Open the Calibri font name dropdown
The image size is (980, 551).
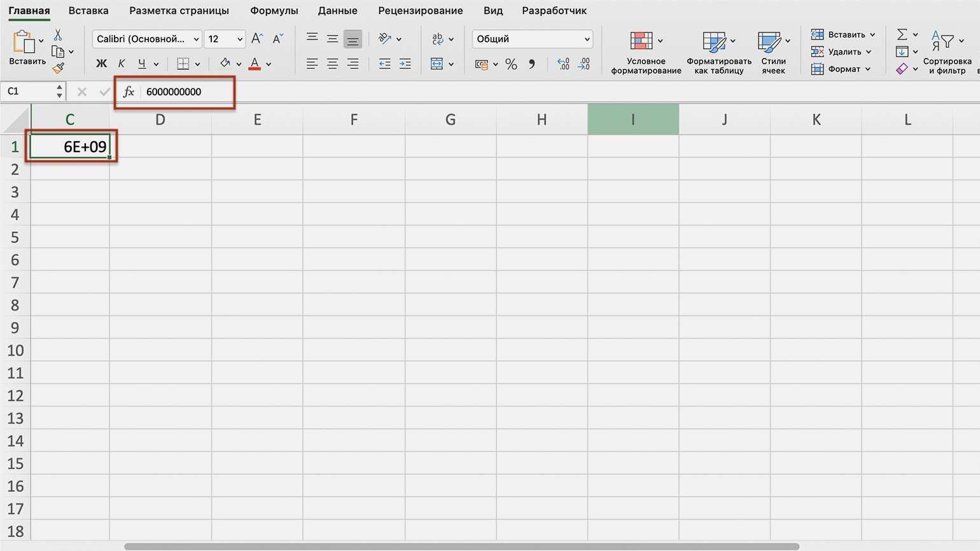147,39
